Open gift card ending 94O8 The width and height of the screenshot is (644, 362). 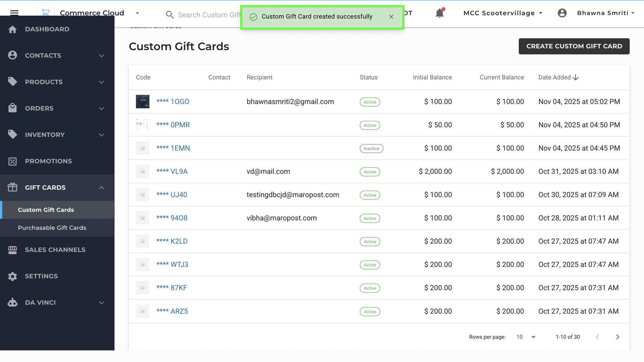click(172, 218)
